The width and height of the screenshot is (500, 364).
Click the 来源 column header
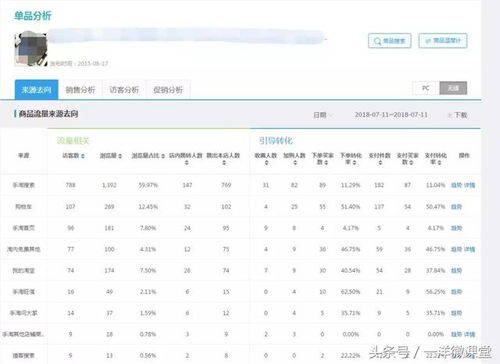click(23, 156)
